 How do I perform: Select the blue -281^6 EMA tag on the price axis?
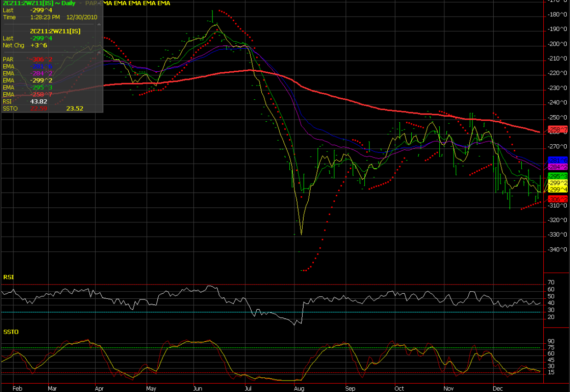[x=558, y=160]
